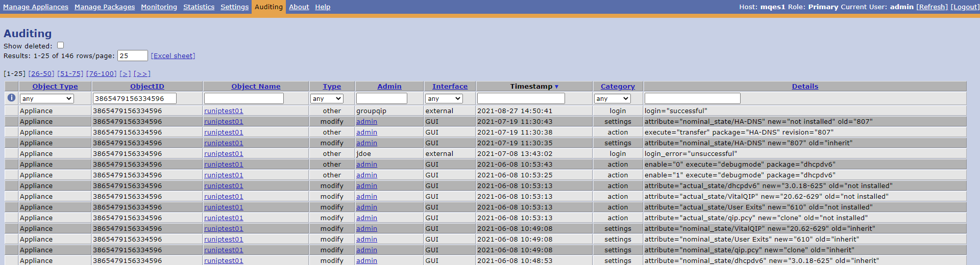The height and width of the screenshot is (265, 980).
Task: Download the Excel sheet export
Action: coord(173,56)
